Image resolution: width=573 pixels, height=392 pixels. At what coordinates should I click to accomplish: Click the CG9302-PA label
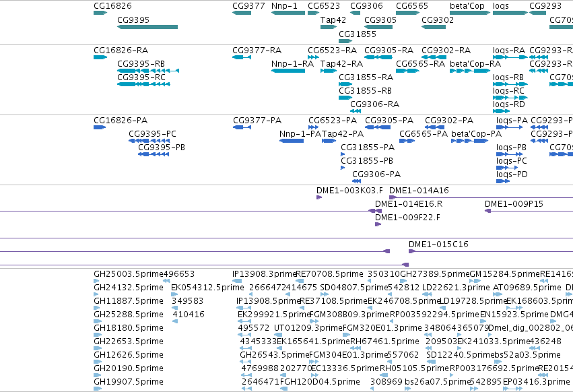coord(449,121)
